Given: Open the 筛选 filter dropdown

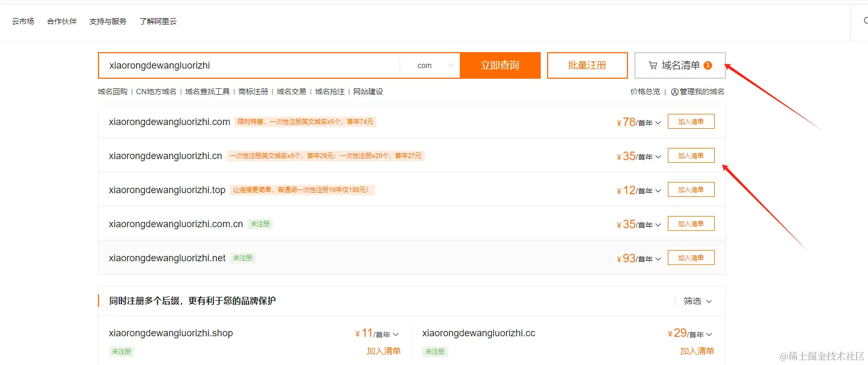Looking at the screenshot, I should tap(698, 301).
